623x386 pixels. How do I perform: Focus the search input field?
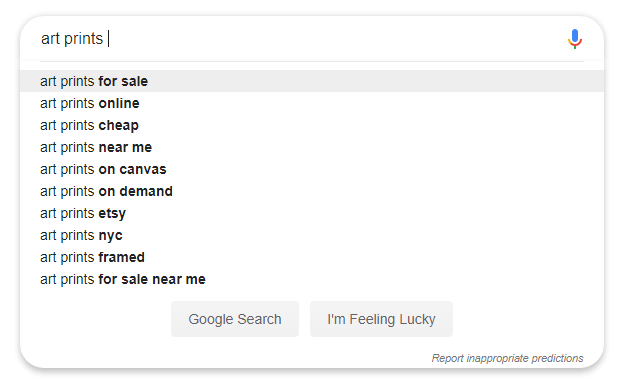[302, 39]
